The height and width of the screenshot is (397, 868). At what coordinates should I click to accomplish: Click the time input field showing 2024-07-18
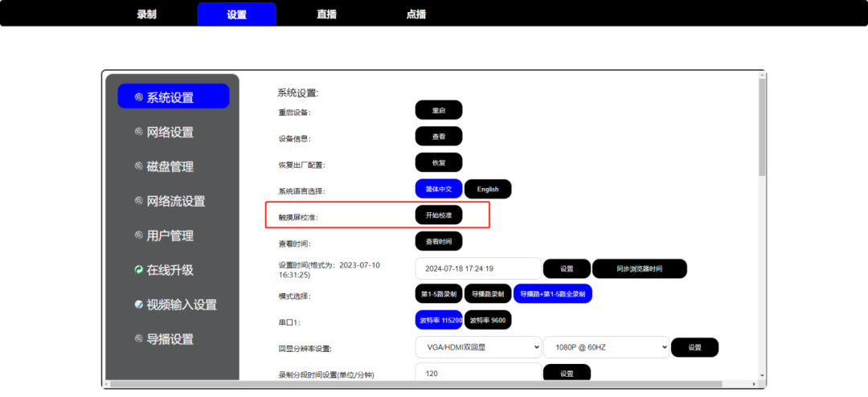click(478, 268)
